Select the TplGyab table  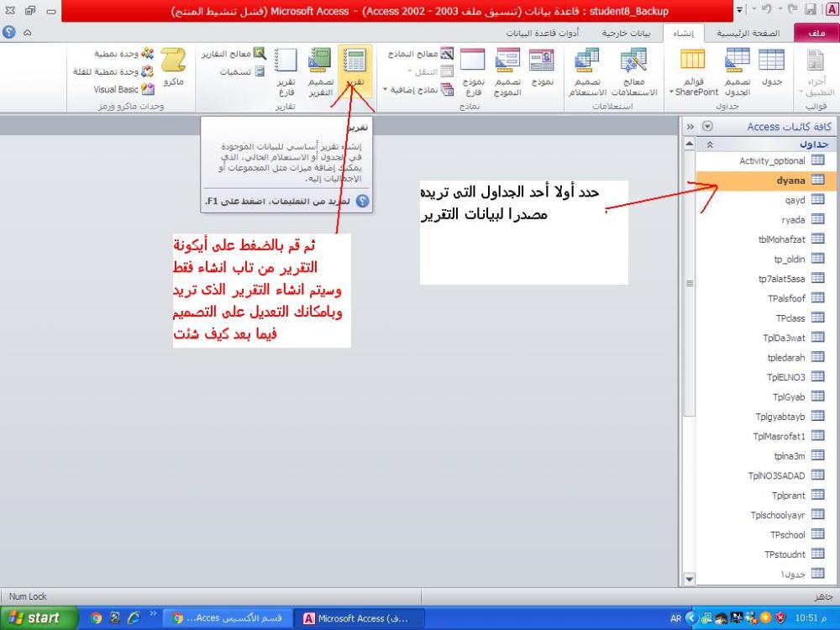pos(766,397)
